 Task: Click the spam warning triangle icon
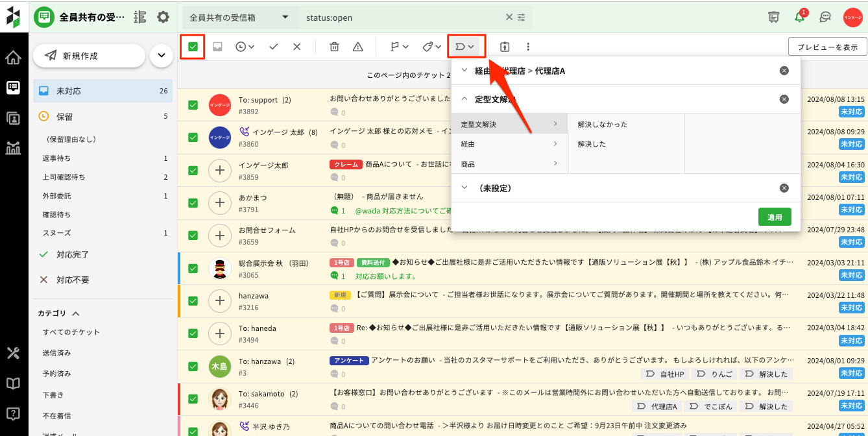(x=358, y=47)
